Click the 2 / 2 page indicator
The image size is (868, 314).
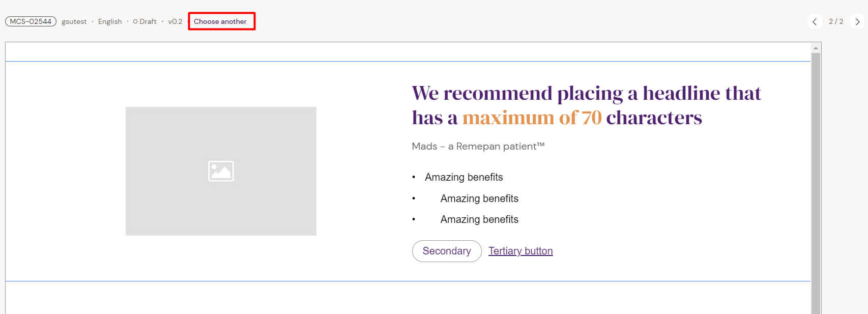click(836, 21)
